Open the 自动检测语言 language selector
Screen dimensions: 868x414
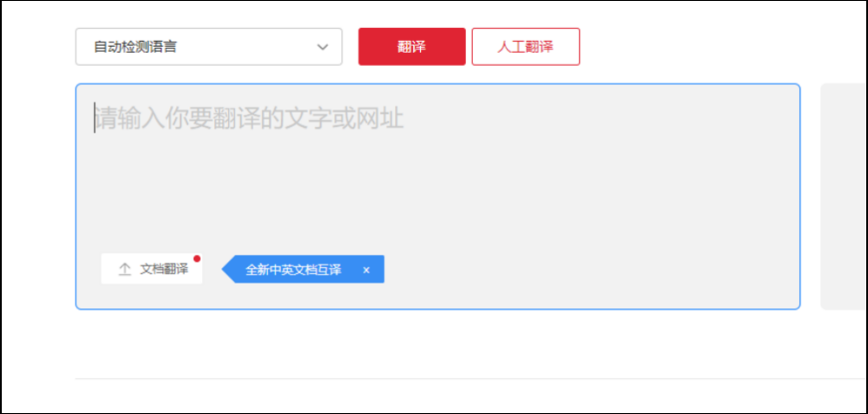(208, 47)
